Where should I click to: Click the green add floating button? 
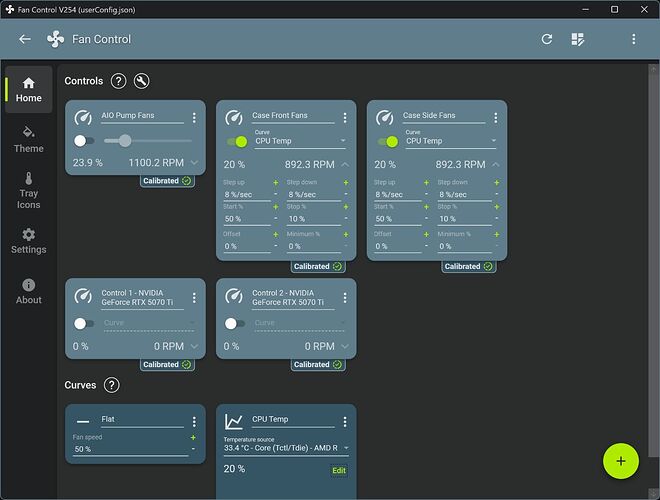(620, 461)
